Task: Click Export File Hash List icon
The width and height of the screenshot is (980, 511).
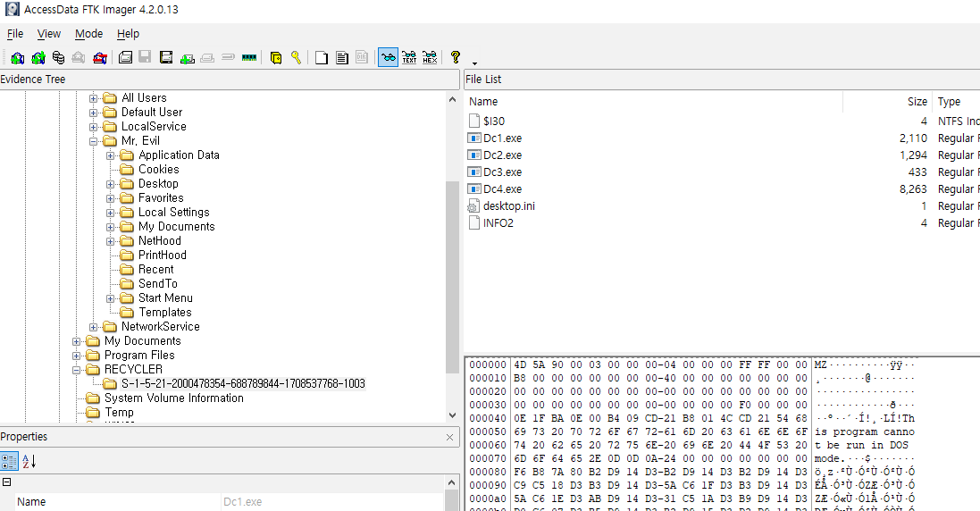Action: 342,57
